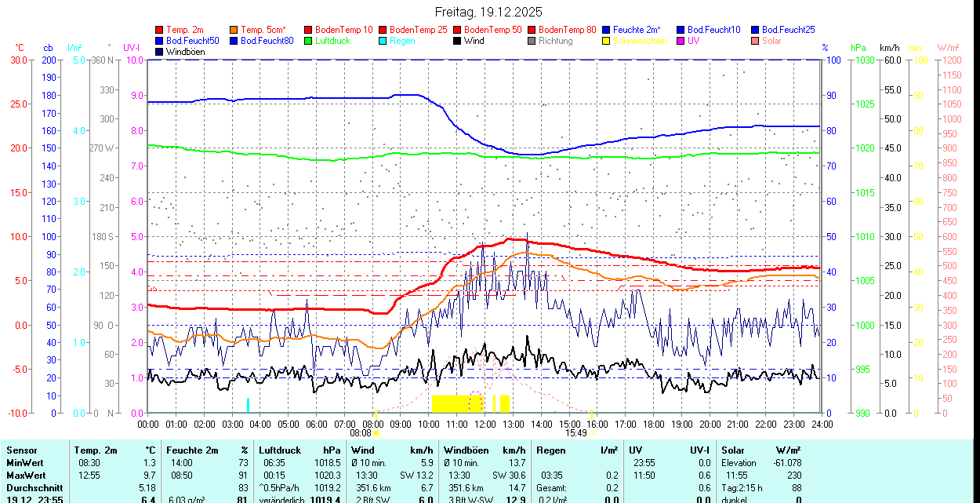Click the cyan Regen legend swatch
The height and width of the screenshot is (503, 980).
pyautogui.click(x=383, y=41)
